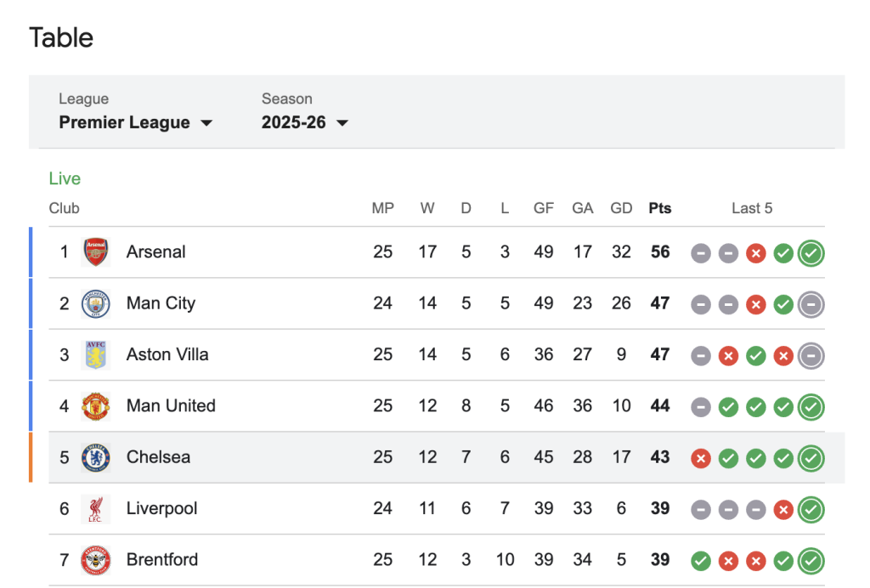Click the Man City club crest
The width and height of the screenshot is (870, 588).
point(96,303)
